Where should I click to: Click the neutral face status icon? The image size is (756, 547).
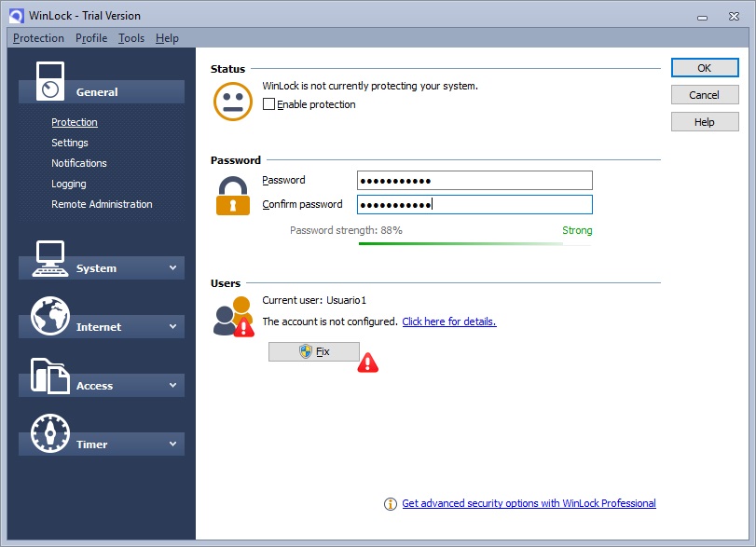click(x=233, y=102)
